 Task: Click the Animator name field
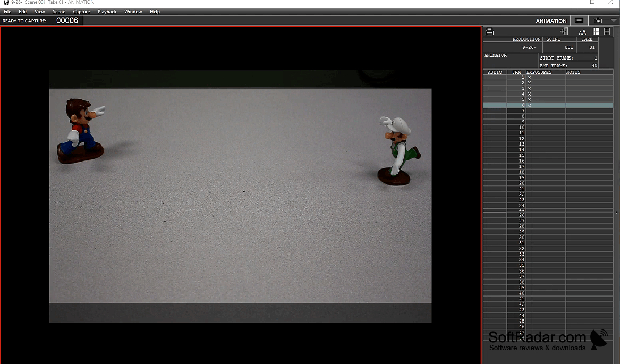pyautogui.click(x=511, y=60)
